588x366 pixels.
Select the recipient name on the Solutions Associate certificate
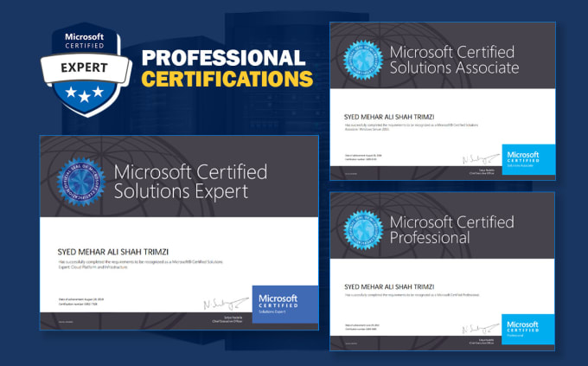click(389, 117)
